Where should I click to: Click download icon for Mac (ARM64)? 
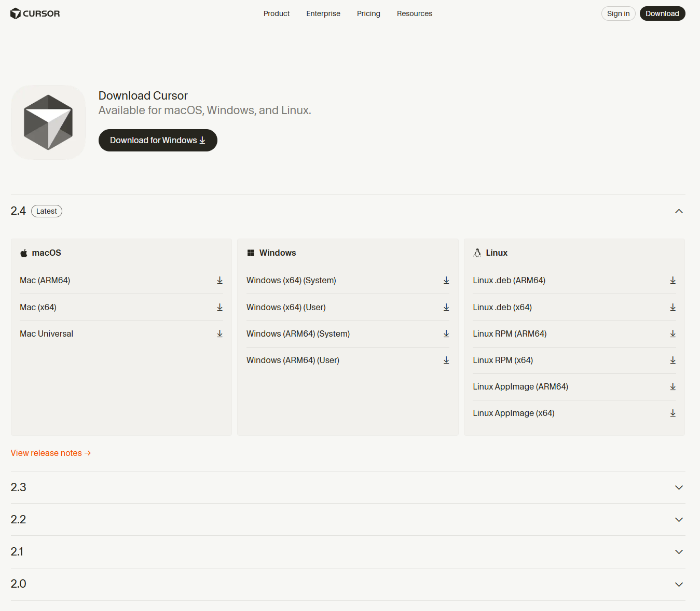click(219, 280)
